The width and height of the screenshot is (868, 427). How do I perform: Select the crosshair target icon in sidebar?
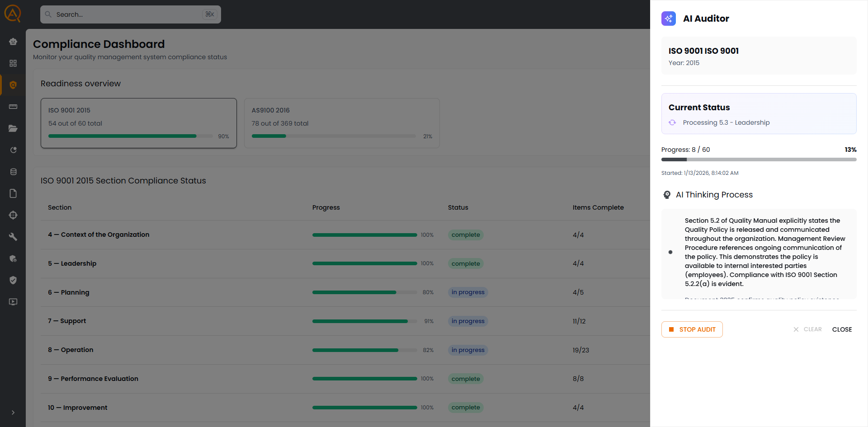coord(13,215)
